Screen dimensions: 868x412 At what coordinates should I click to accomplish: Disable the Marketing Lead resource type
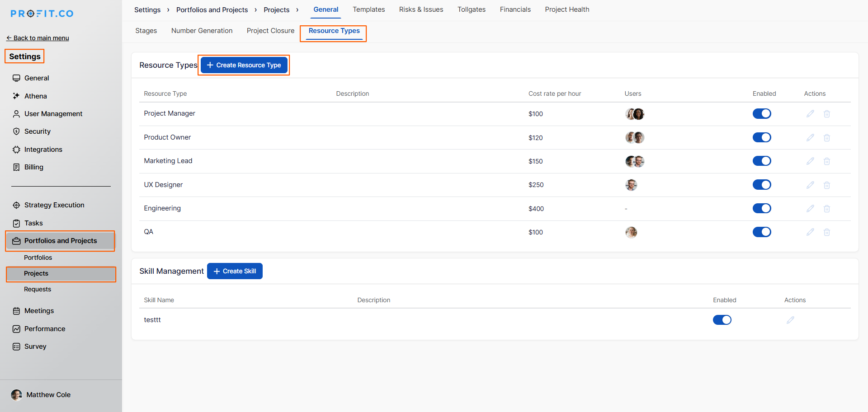pyautogui.click(x=762, y=161)
